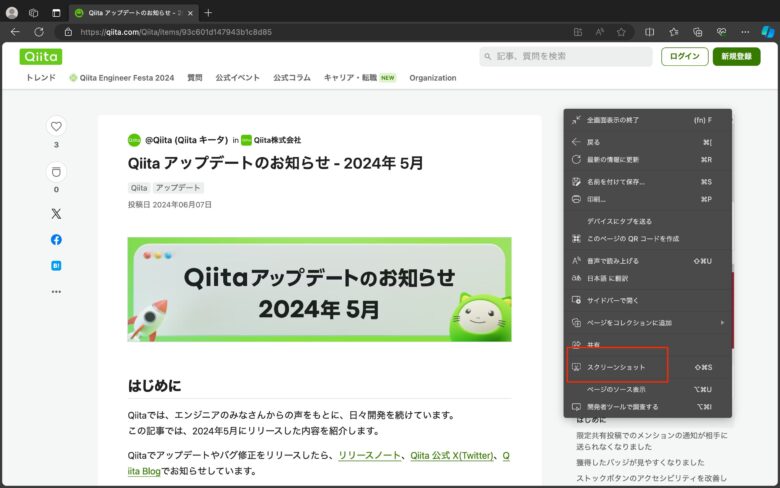Select 開発者ツールで調査する in context menu
The image size is (780, 488).
[x=647, y=407]
